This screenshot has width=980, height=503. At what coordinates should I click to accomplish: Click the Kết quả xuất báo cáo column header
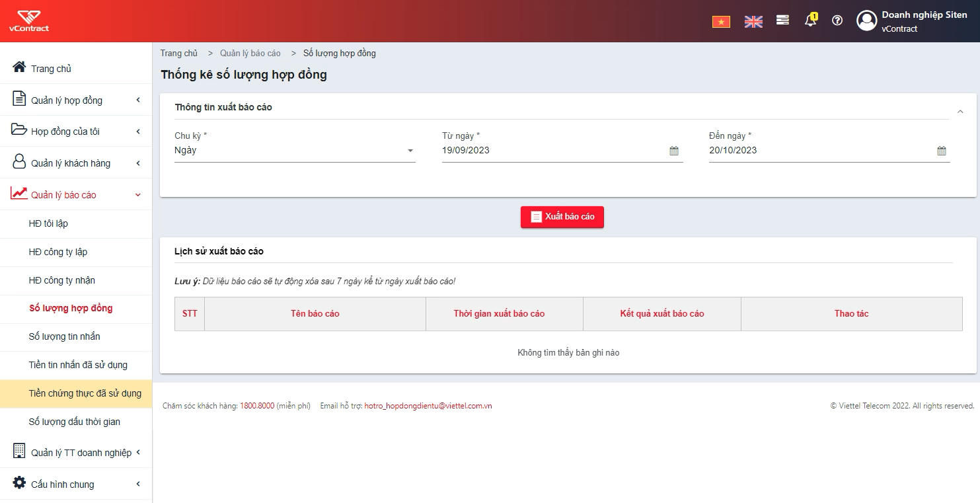tap(662, 314)
